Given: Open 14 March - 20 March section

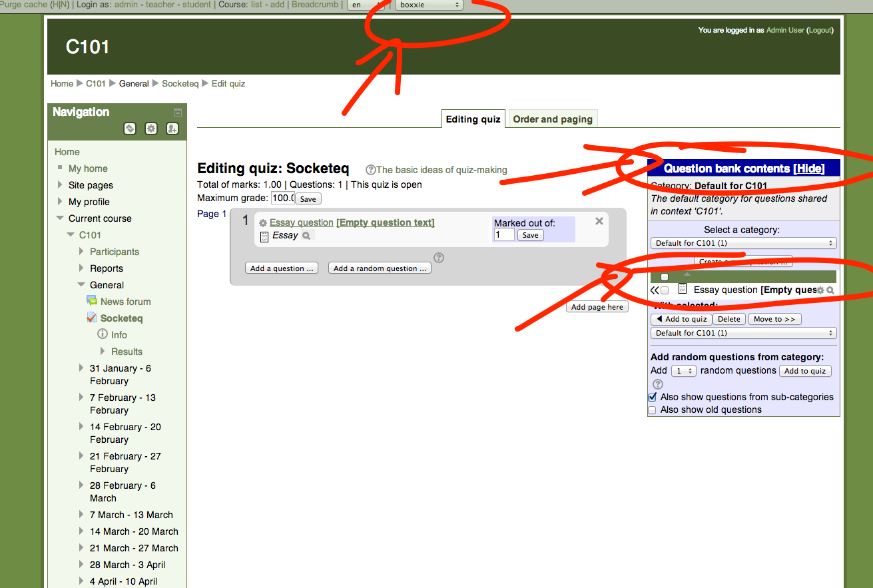Looking at the screenshot, I should pos(134,531).
